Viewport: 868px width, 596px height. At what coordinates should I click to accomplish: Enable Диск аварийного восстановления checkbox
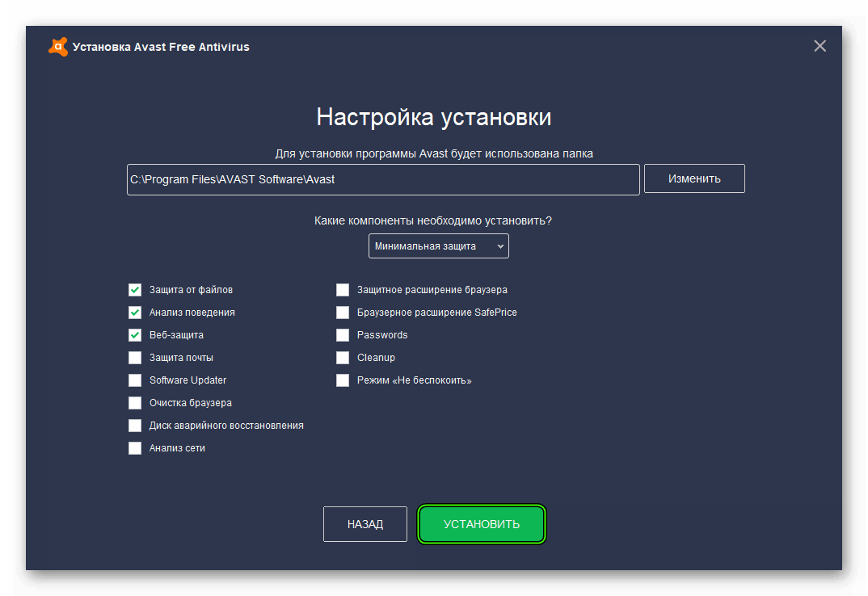click(135, 426)
